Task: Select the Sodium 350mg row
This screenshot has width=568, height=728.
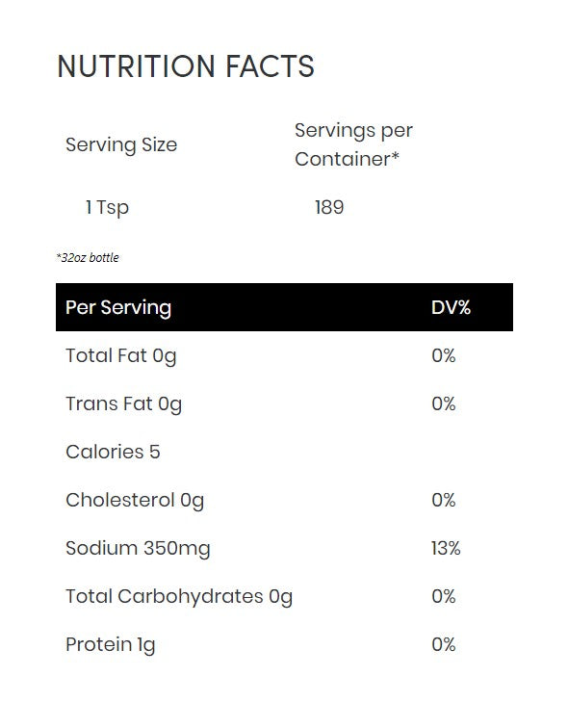Action: point(284,548)
